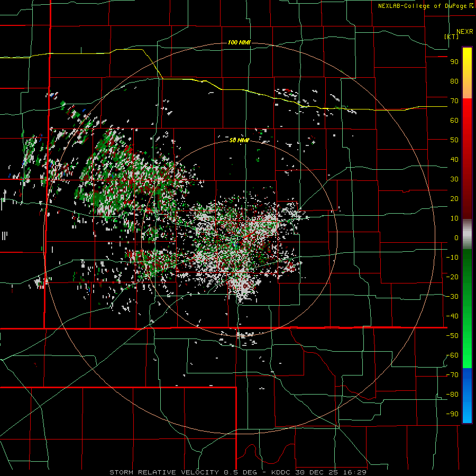Image resolution: width=476 pixels, height=476 pixels.
Task: Click the -50 value on the color scale
Action: 452,336
